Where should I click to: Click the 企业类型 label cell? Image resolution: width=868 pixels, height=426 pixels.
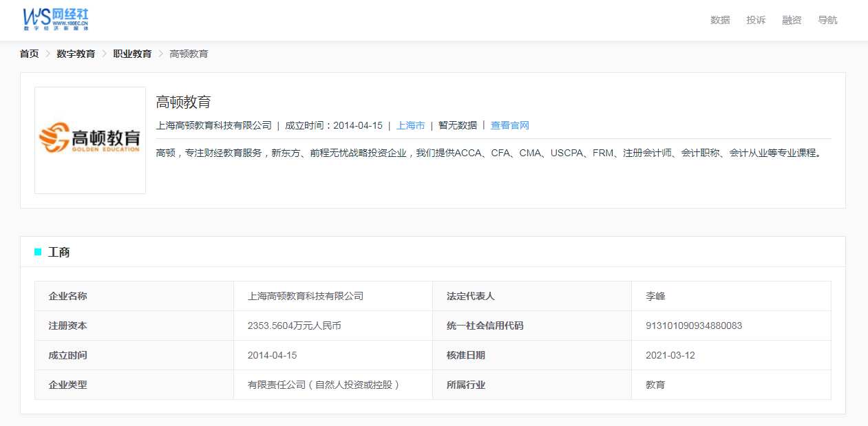[134, 385]
